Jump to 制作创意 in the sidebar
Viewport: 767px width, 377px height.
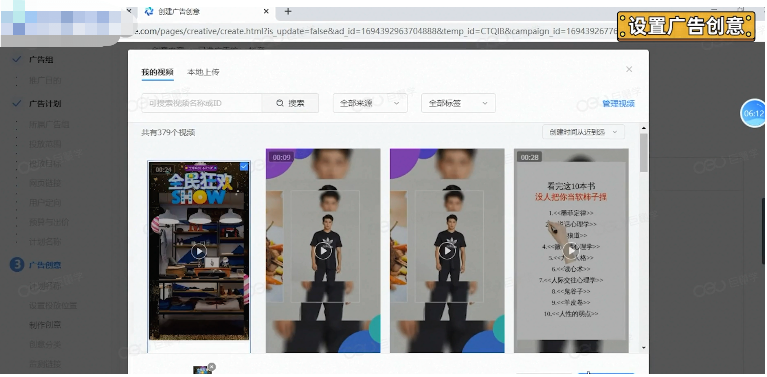click(x=45, y=325)
